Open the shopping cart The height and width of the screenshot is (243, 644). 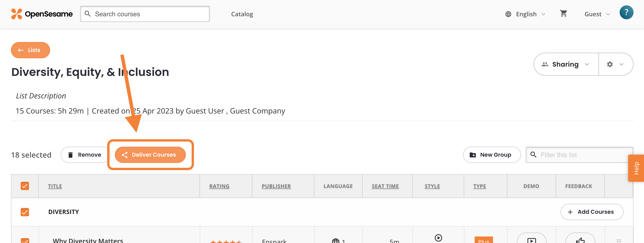pyautogui.click(x=563, y=14)
